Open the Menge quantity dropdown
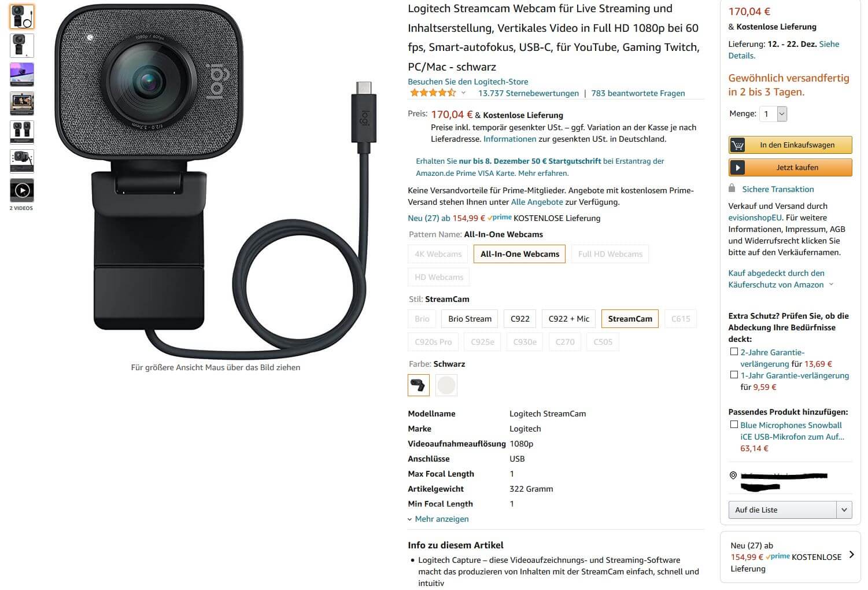 coord(774,114)
